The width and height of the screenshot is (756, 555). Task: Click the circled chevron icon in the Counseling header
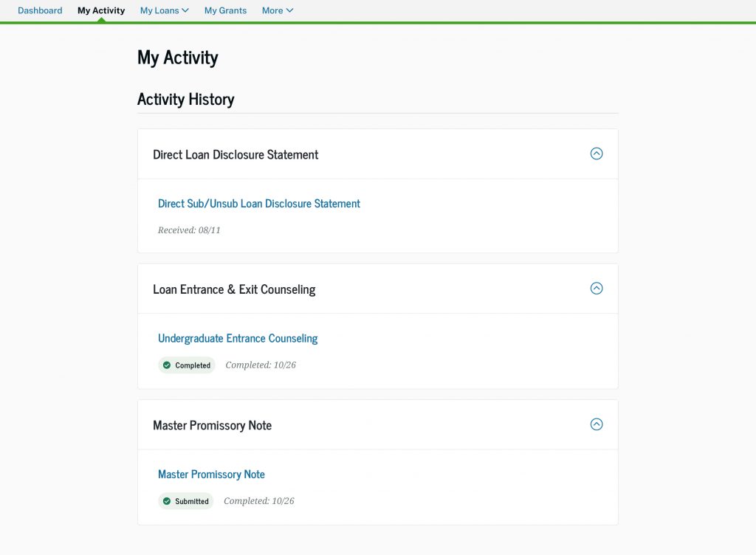(596, 289)
